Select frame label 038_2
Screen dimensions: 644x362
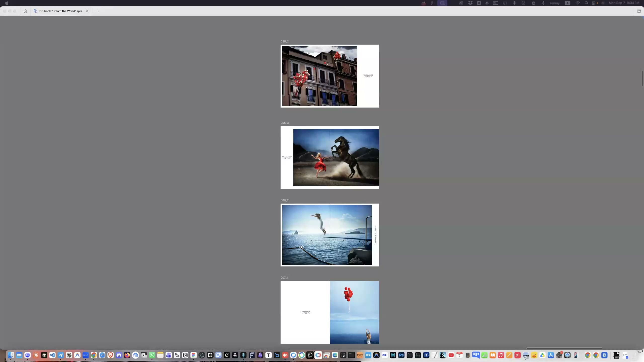pyautogui.click(x=285, y=41)
